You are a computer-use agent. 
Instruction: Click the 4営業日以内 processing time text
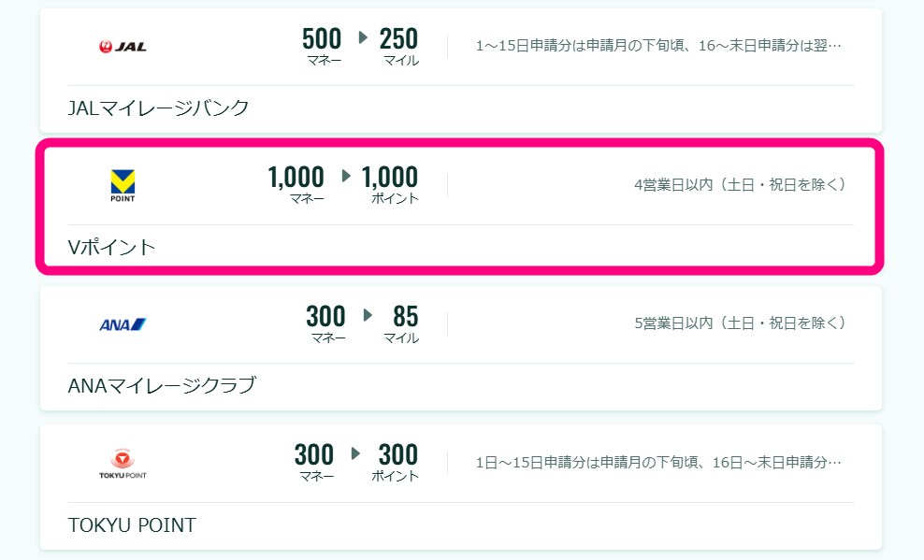point(740,185)
